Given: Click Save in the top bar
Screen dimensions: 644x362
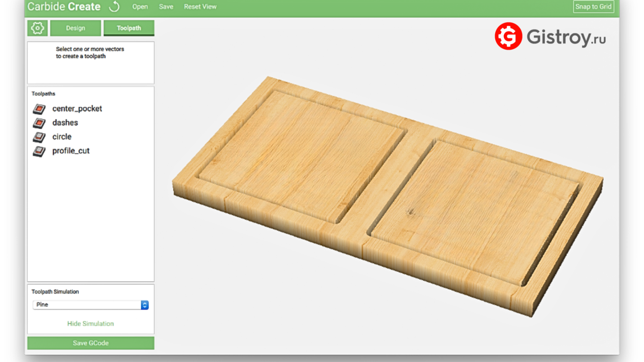Looking at the screenshot, I should tap(166, 7).
